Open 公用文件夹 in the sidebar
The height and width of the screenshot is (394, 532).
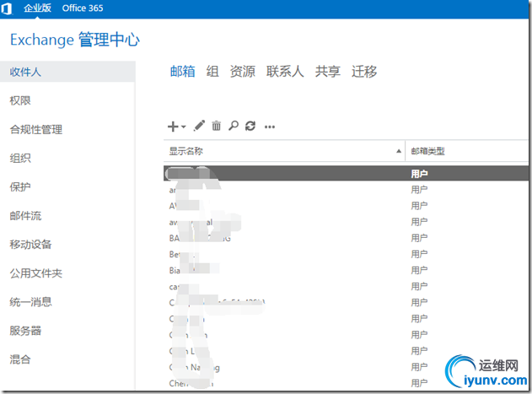tap(36, 273)
